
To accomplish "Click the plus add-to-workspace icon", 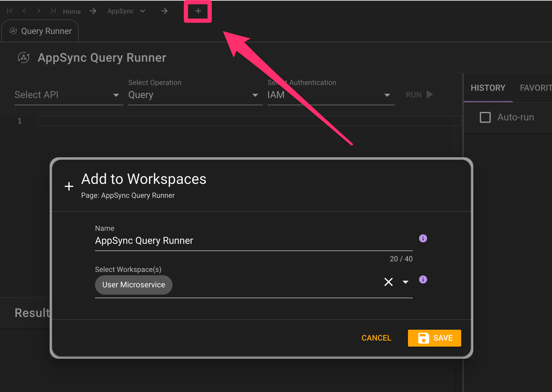I will pyautogui.click(x=198, y=11).
